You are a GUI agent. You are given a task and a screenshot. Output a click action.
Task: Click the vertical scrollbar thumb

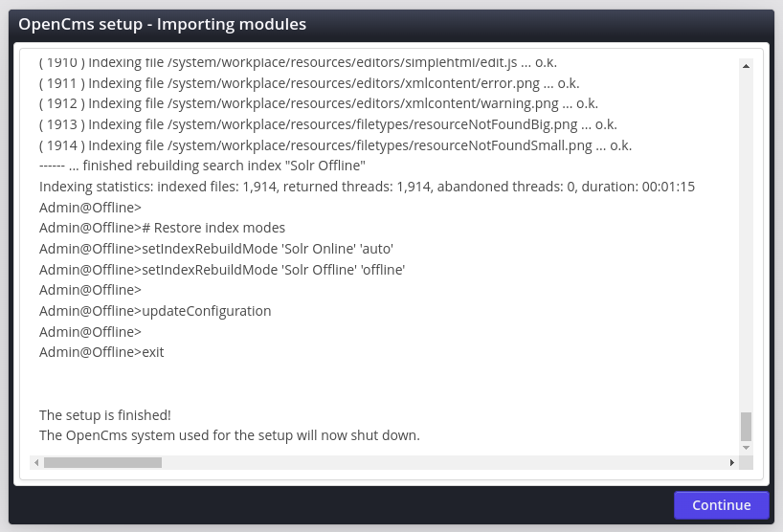(746, 426)
